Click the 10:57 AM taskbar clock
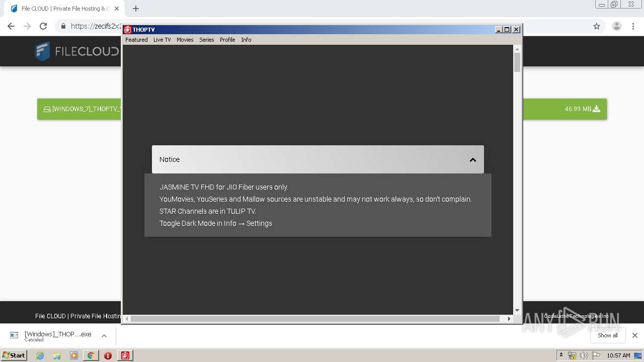The image size is (644, 362). [618, 355]
